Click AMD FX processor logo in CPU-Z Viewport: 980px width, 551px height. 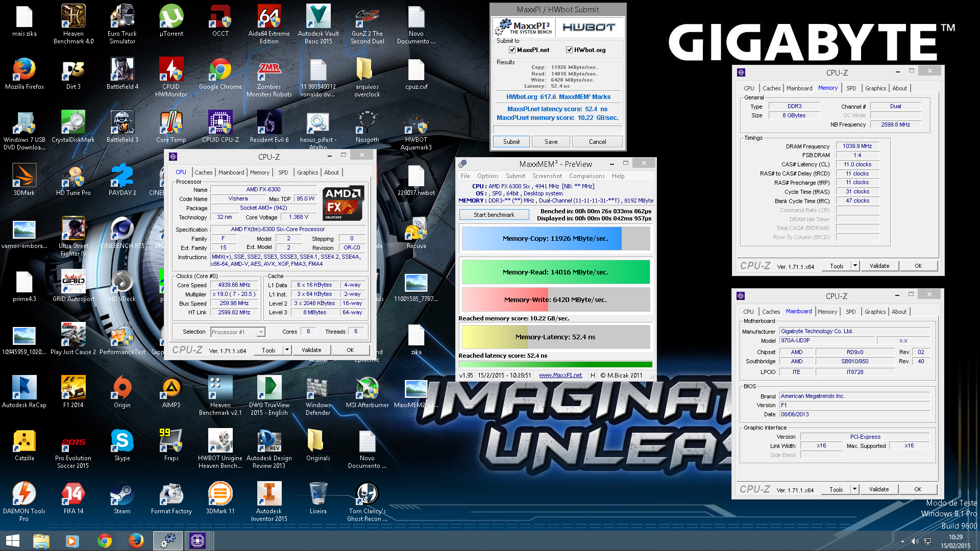pos(344,203)
